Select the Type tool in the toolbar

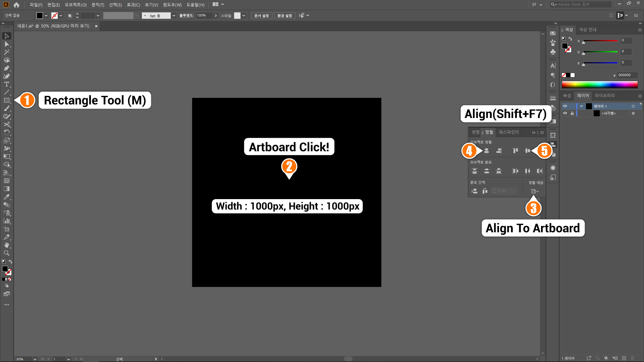(6, 84)
